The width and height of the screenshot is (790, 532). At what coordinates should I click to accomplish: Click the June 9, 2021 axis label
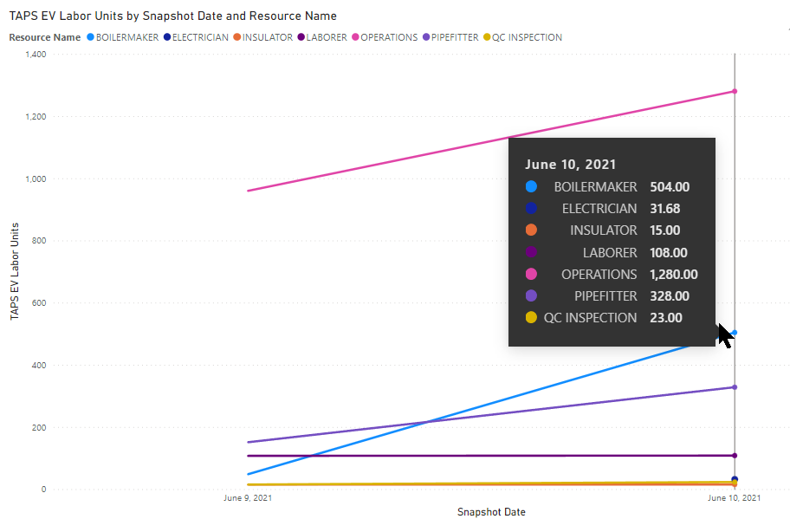248,498
